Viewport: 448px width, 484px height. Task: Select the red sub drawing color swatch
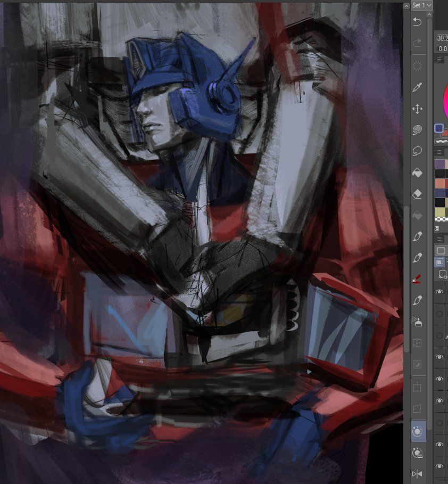[445, 134]
